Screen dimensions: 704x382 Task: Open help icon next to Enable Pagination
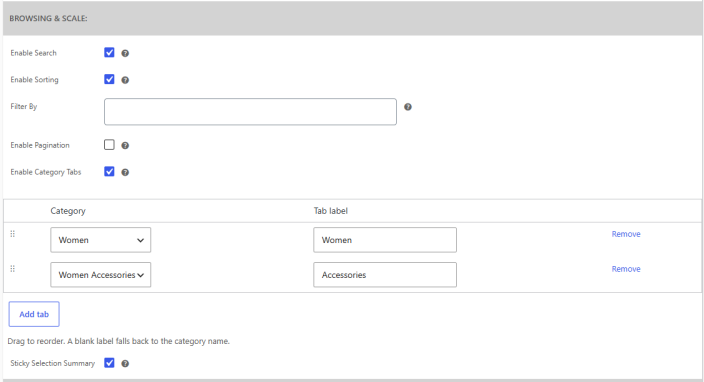point(125,145)
